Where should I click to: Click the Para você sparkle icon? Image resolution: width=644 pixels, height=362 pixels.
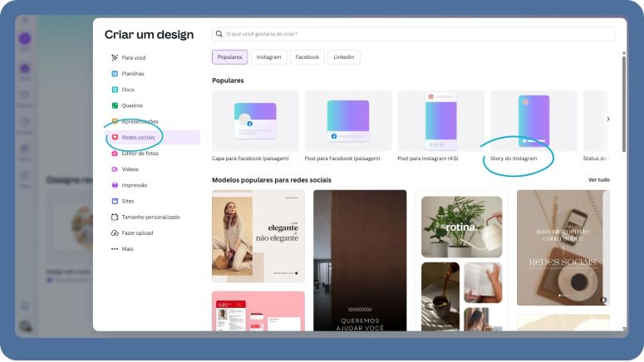[x=115, y=58]
